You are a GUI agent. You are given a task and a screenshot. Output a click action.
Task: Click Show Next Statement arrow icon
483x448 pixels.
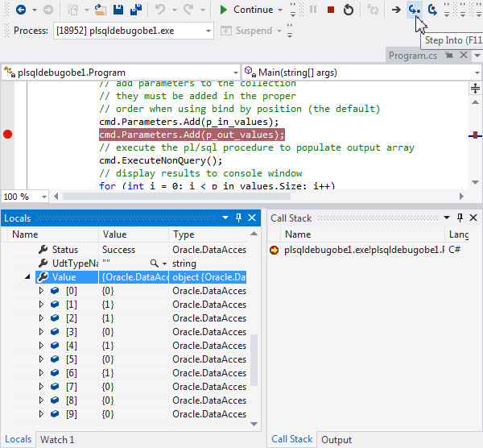396,10
